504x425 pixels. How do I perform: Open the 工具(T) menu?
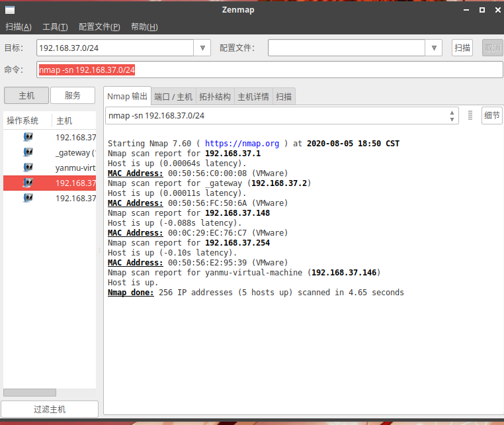(x=56, y=26)
